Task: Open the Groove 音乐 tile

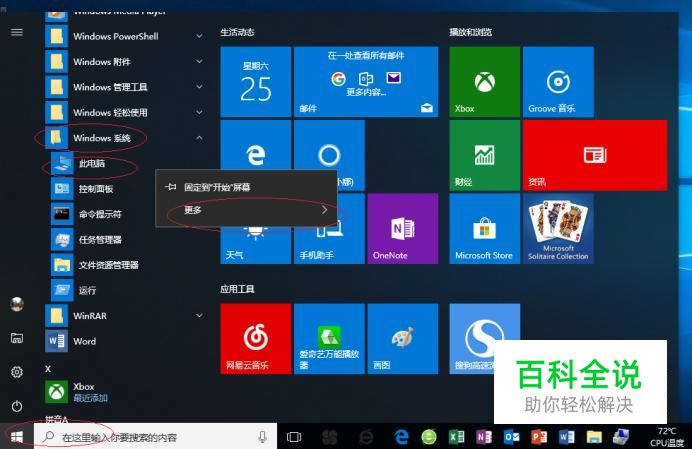Action: coord(558,82)
